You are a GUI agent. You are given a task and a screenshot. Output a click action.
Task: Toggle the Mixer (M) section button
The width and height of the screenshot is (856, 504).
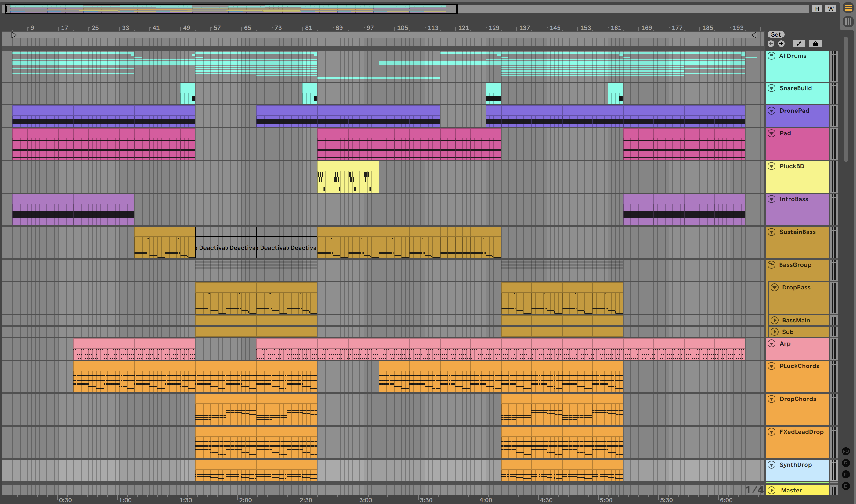coord(846,474)
